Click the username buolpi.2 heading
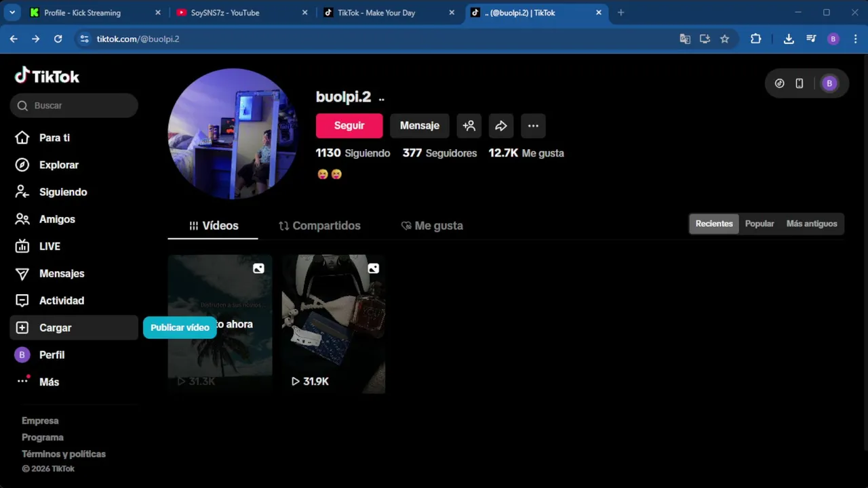The height and width of the screenshot is (488, 868). (x=343, y=97)
